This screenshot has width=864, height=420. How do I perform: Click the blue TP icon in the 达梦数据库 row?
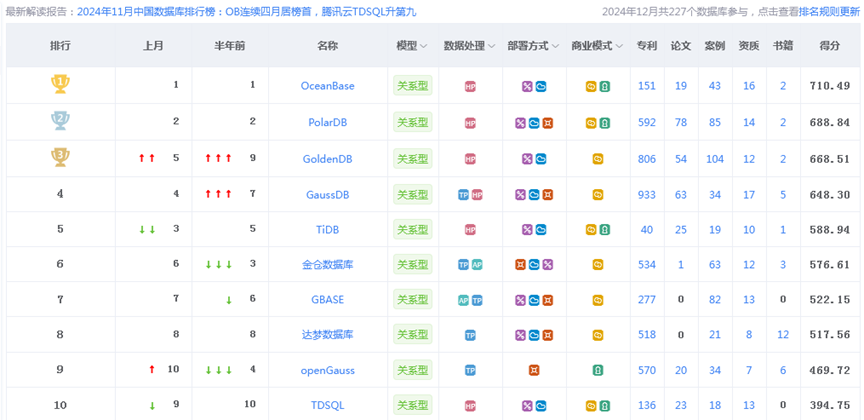[x=470, y=335]
